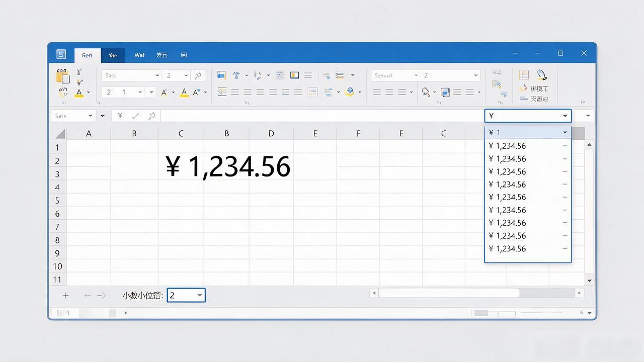Select column header D
This screenshot has width=644, height=362.
pos(271,133)
